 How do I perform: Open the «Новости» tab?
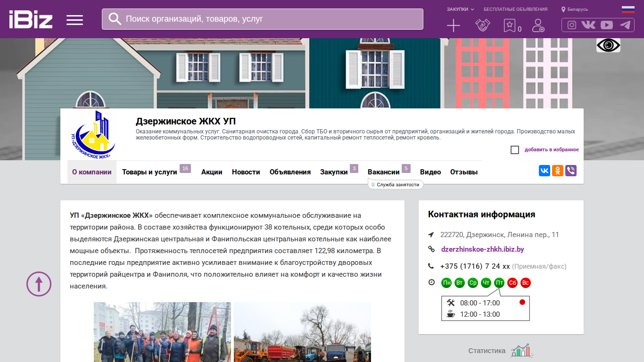tap(246, 172)
